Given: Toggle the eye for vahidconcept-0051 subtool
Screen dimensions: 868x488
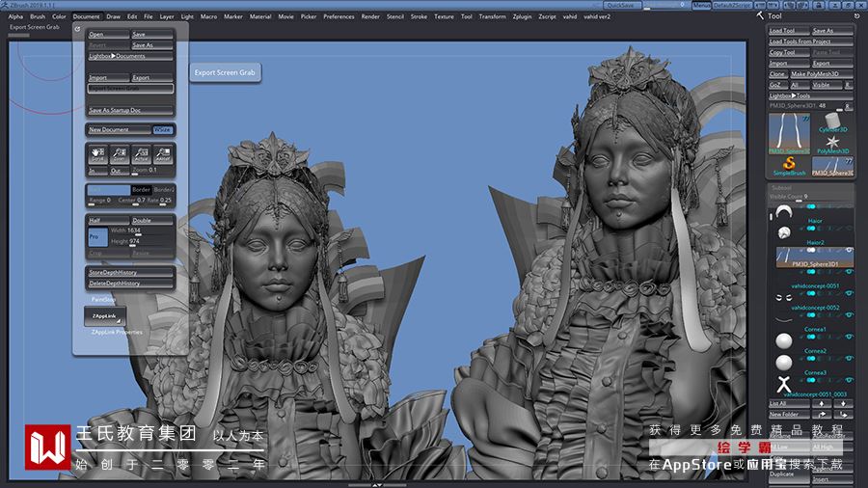Looking at the screenshot, I should [x=849, y=293].
